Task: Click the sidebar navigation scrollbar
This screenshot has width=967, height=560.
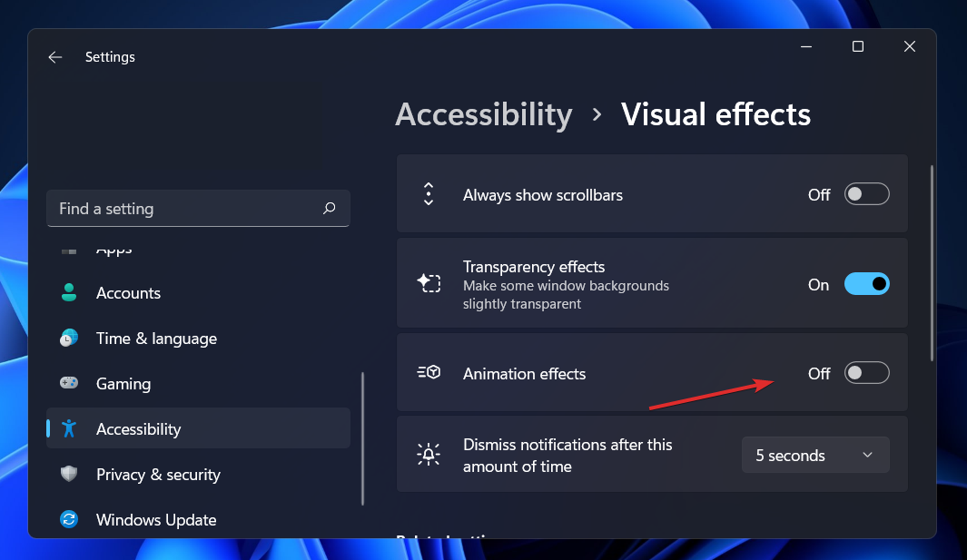Action: point(362,439)
